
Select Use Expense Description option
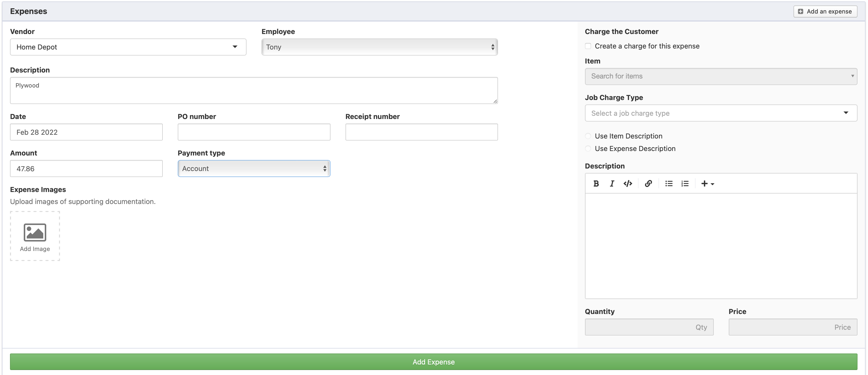point(588,148)
